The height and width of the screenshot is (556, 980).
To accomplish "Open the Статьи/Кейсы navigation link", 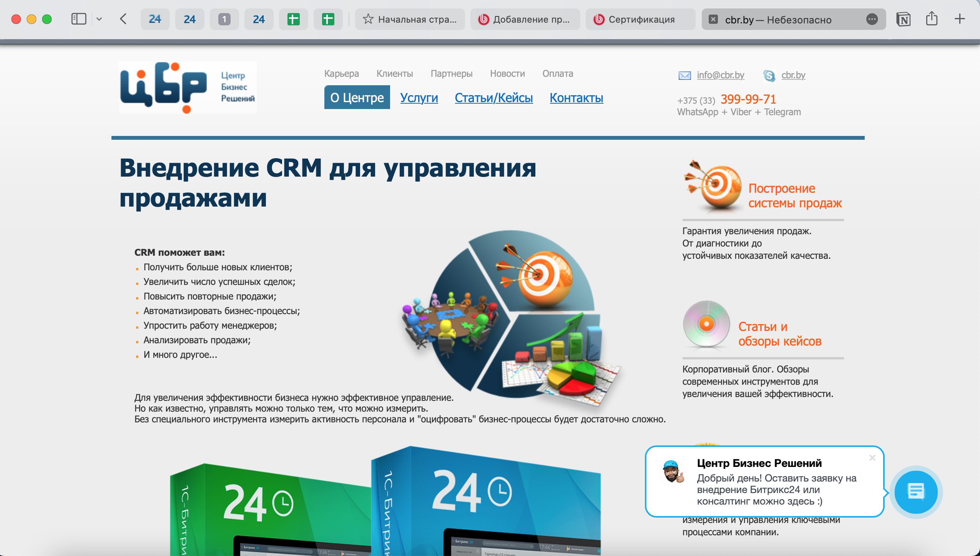I will coord(494,98).
